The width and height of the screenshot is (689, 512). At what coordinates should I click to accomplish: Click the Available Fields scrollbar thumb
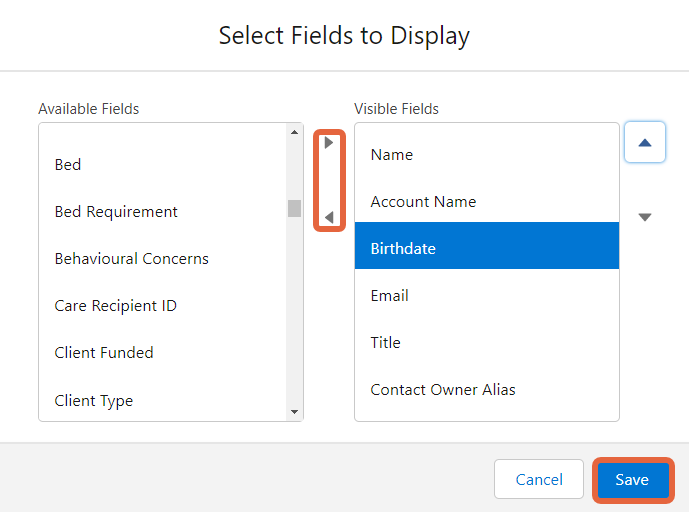(294, 208)
